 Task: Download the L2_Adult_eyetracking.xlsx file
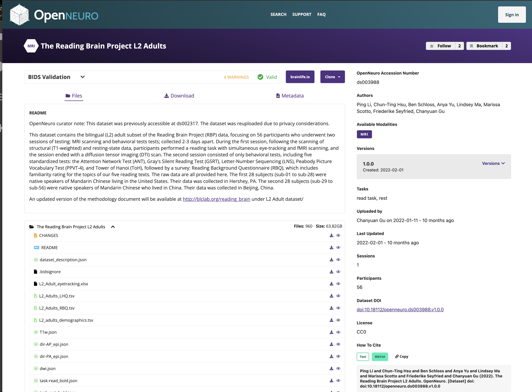pos(331,284)
